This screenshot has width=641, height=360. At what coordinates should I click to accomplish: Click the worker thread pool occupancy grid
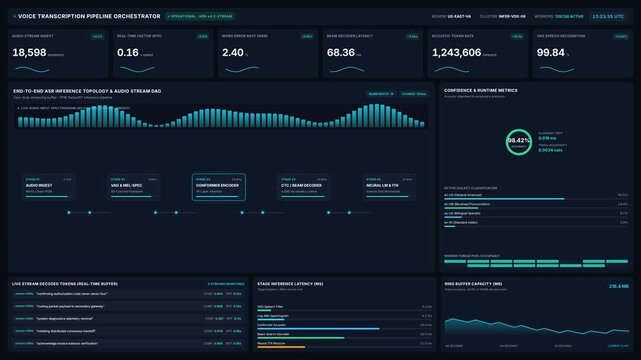point(536,263)
